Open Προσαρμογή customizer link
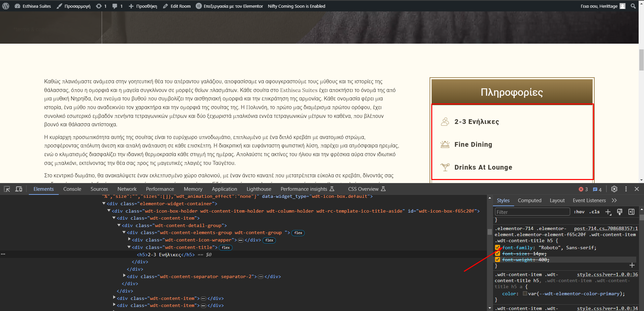The width and height of the screenshot is (644, 311). tap(73, 6)
